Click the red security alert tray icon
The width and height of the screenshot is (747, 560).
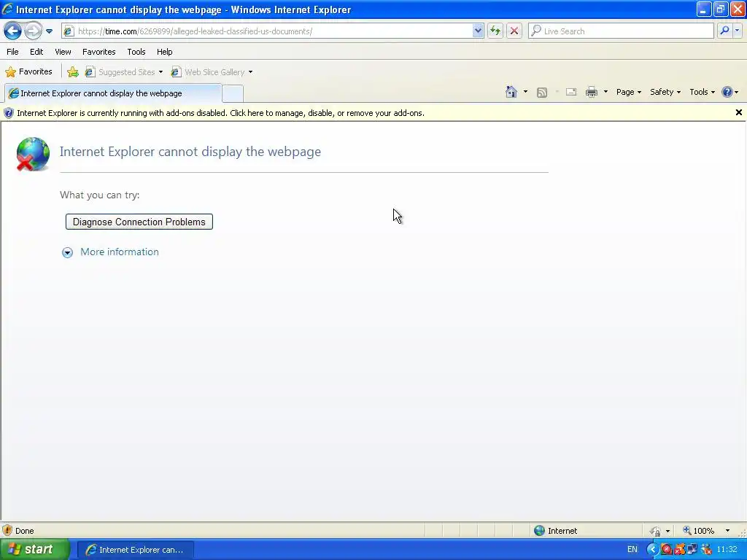[x=666, y=550]
